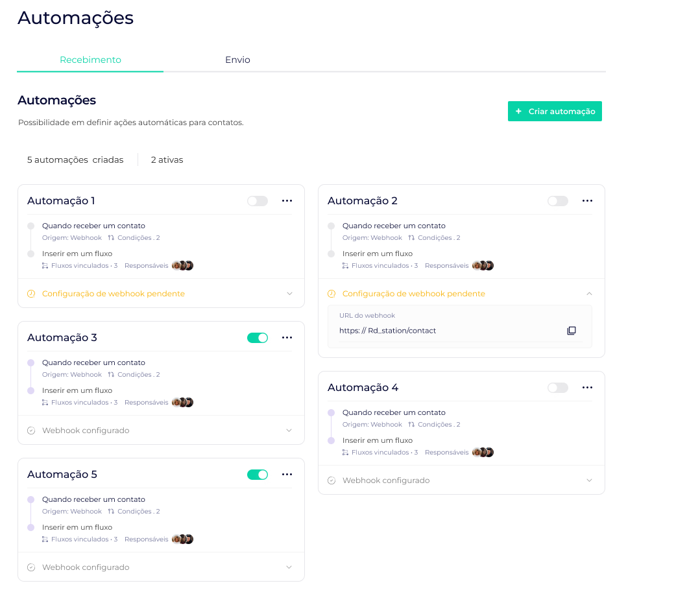687x616 pixels.
Task: Open the three-dot menu for Automação 2
Action: [x=587, y=201]
